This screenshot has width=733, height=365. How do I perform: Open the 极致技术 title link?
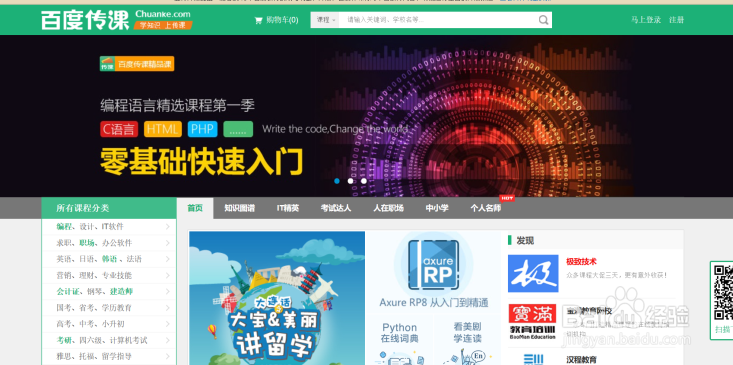pyautogui.click(x=581, y=262)
